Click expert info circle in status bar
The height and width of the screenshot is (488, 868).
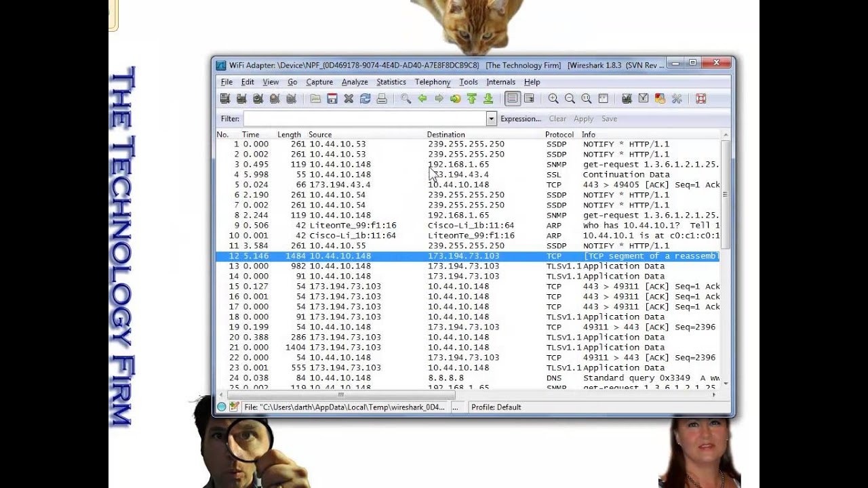click(x=221, y=407)
